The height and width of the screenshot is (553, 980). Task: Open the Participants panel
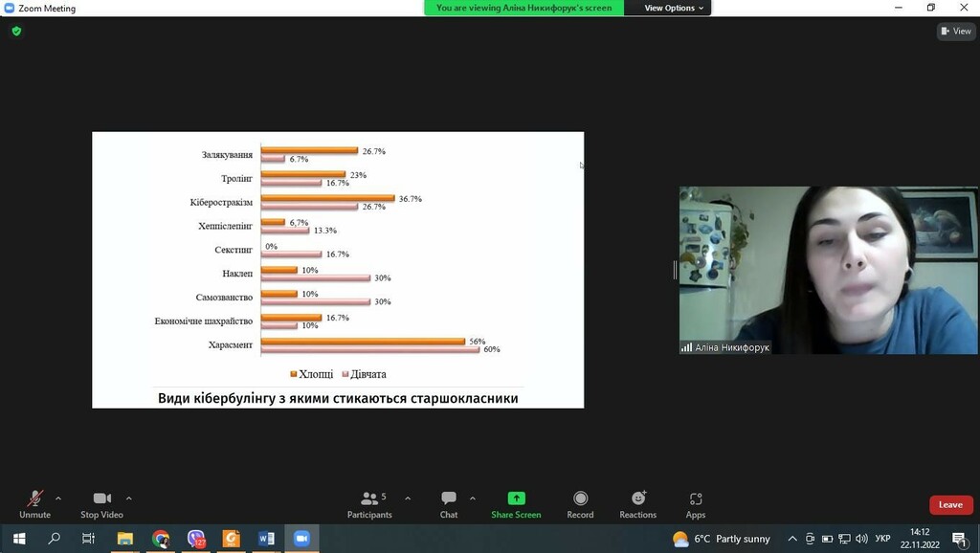point(369,503)
